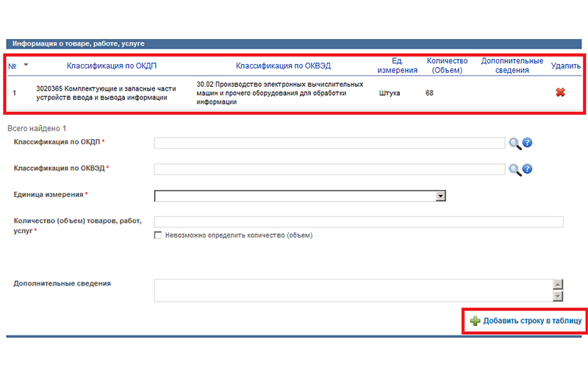Focus the Классификация по ОКДП input field
588x376 pixels.
click(x=329, y=143)
